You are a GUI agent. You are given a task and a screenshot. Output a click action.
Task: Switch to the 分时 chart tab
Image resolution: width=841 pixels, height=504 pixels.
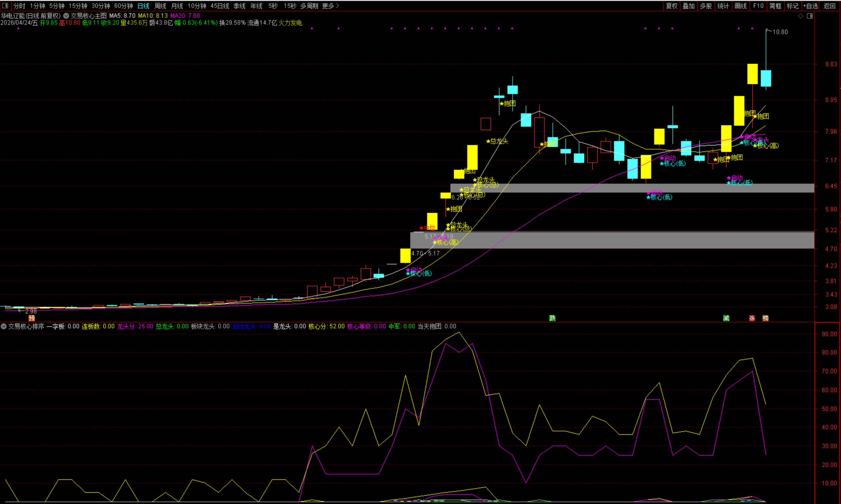(x=19, y=6)
